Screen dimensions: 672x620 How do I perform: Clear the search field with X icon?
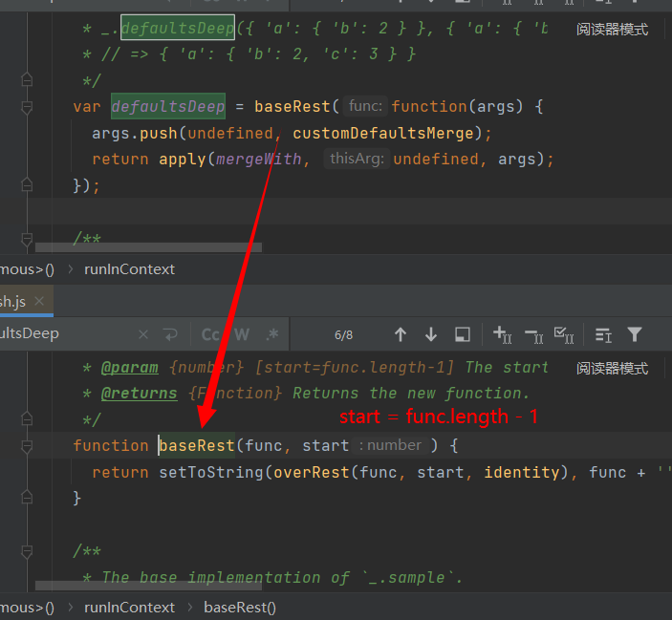[x=143, y=334]
